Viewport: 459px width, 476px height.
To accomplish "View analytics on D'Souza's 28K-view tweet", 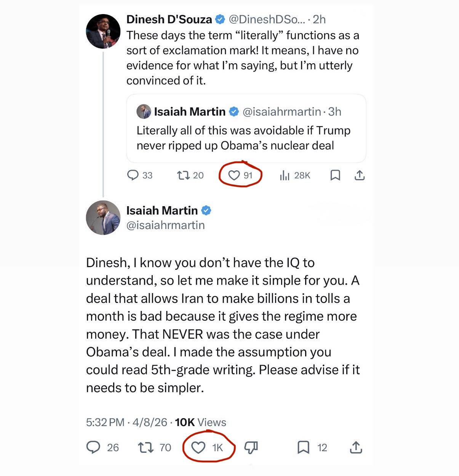I will click(285, 175).
